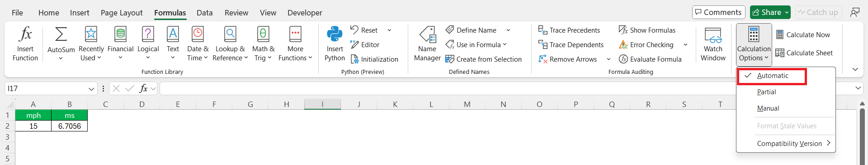Select the ms header cell
The height and width of the screenshot is (165, 868).
69,115
